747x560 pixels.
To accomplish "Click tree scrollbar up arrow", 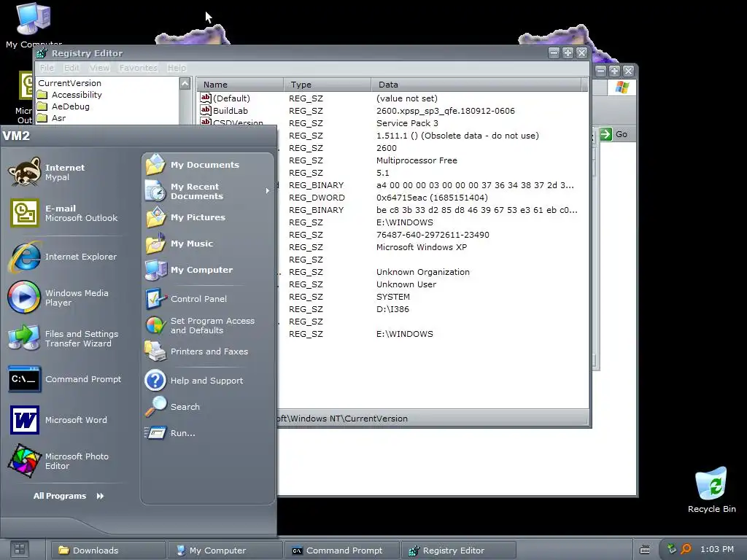I will pyautogui.click(x=185, y=84).
